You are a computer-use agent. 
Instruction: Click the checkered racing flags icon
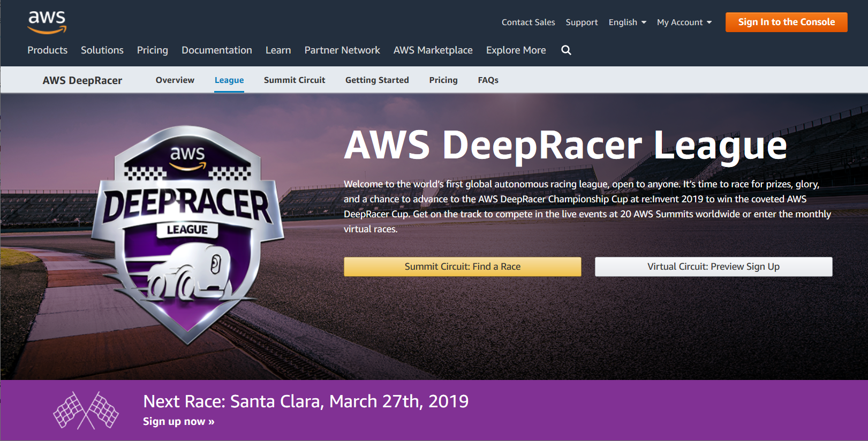pos(86,410)
